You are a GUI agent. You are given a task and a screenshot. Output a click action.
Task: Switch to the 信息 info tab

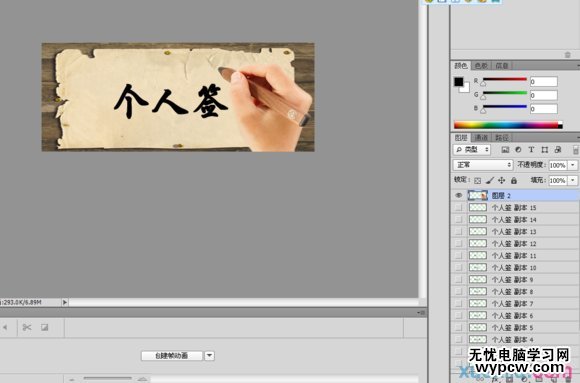tap(502, 66)
